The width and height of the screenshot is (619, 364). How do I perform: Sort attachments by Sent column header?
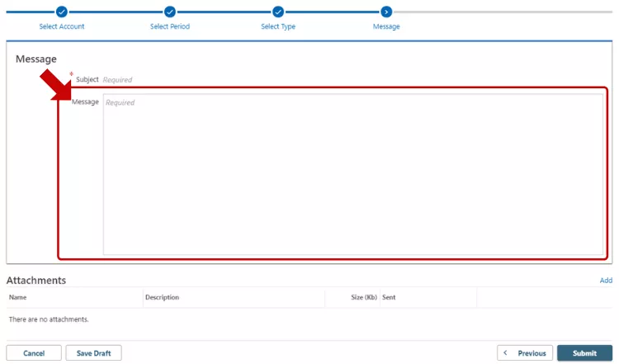coord(389,297)
